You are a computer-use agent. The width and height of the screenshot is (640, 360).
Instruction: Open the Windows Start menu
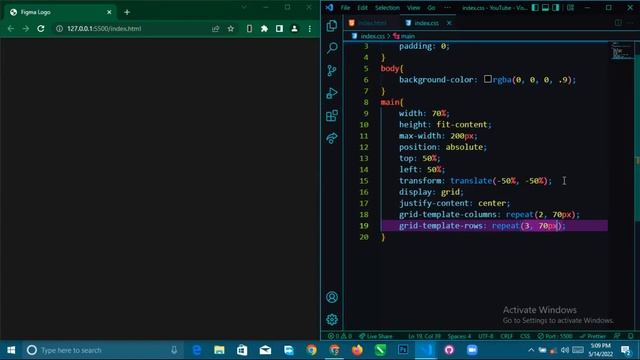point(11,350)
